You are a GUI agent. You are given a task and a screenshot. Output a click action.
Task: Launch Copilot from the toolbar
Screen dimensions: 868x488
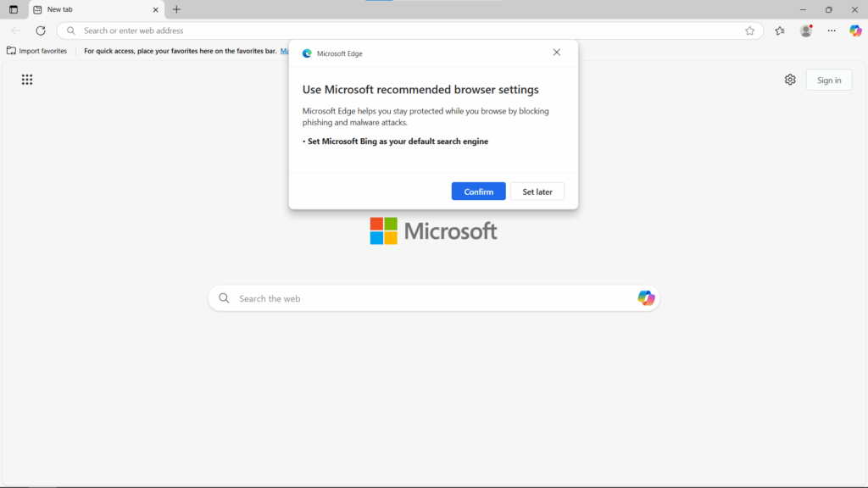point(855,30)
